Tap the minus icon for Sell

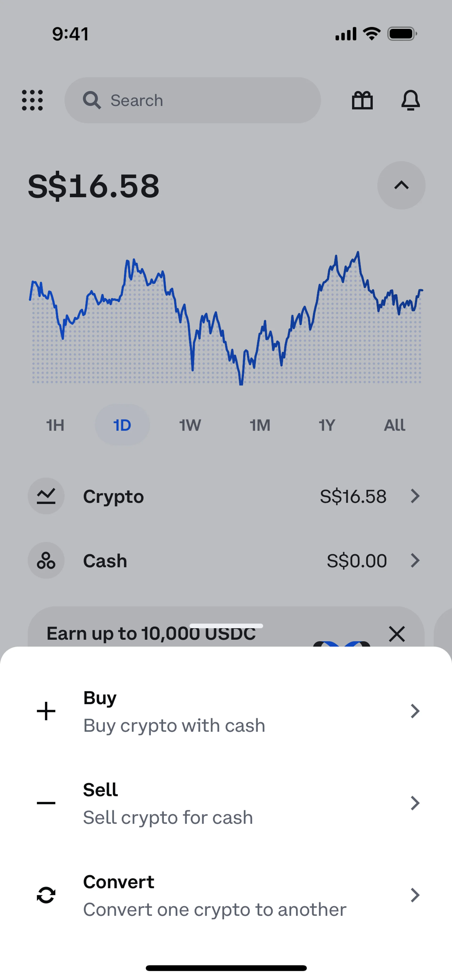(x=46, y=803)
